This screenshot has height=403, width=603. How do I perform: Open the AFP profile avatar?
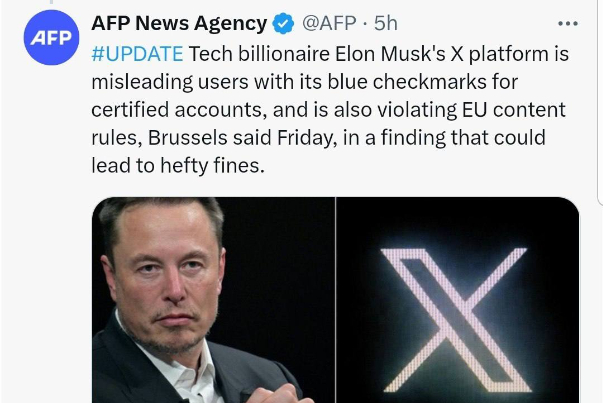(50, 38)
